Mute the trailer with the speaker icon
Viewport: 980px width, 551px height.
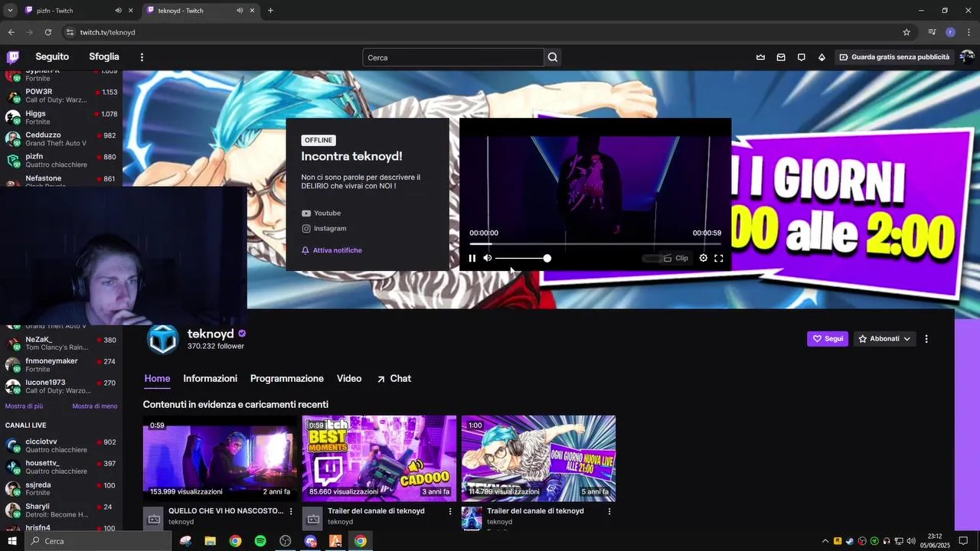(x=488, y=259)
